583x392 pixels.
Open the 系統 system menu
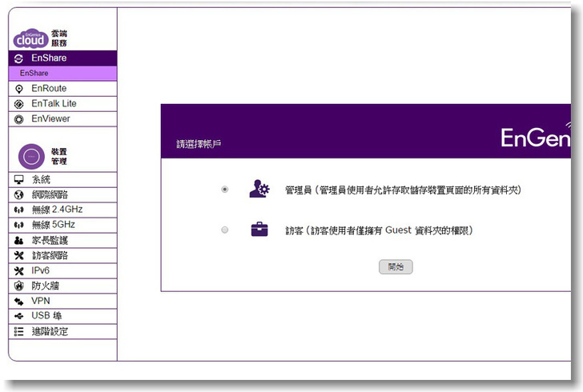(x=41, y=180)
